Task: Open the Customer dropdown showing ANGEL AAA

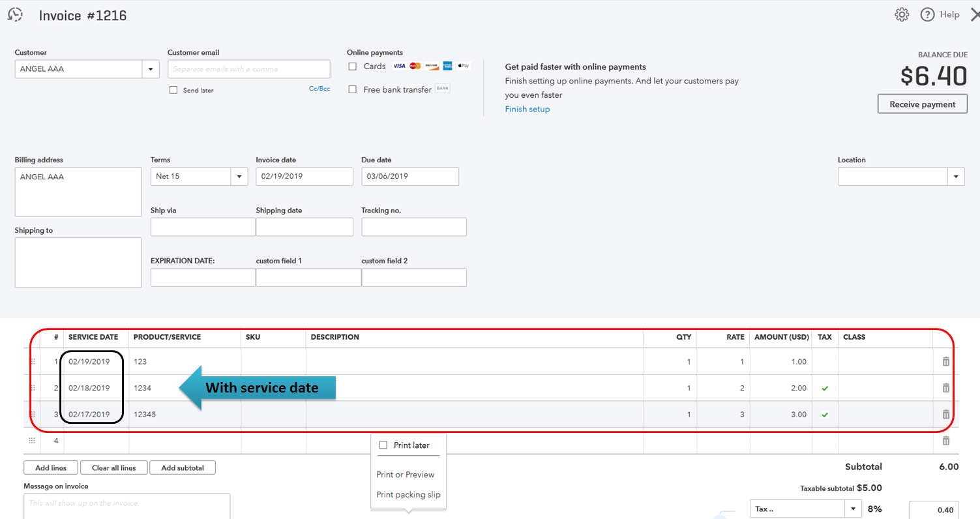Action: point(151,68)
